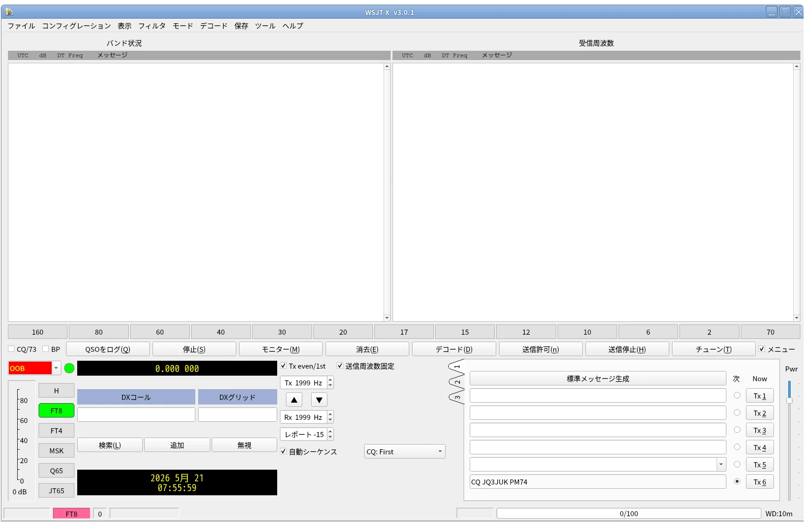Click the DXコール input field
812x526 pixels.
(136, 414)
